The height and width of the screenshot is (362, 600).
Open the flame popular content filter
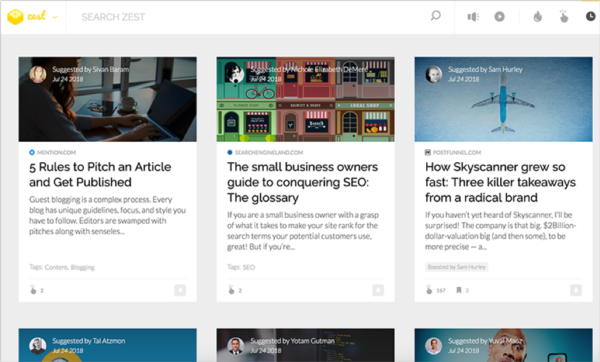point(538,17)
